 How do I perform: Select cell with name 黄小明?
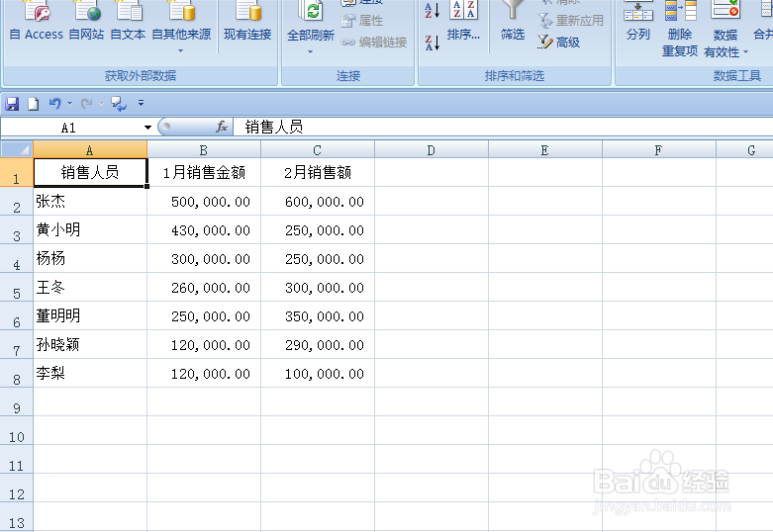coord(90,229)
